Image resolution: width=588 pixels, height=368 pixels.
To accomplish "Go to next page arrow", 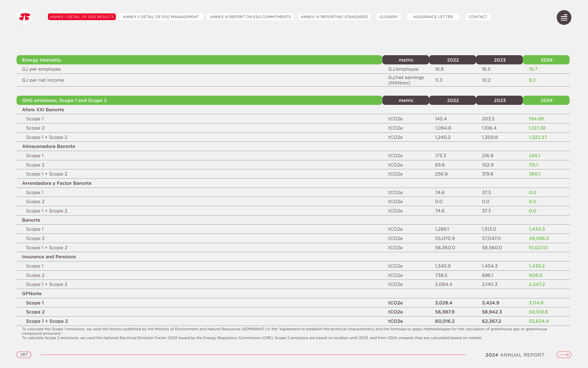I will tap(564, 355).
